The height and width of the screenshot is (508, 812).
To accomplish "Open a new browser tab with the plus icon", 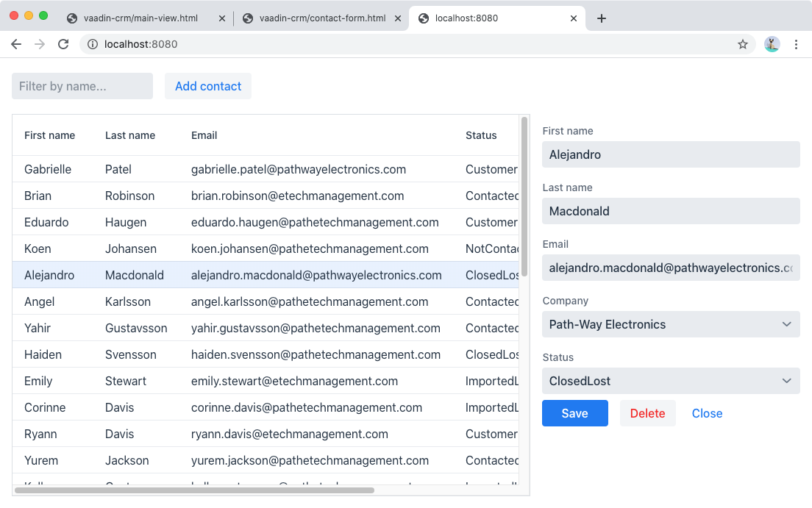I will coord(602,19).
